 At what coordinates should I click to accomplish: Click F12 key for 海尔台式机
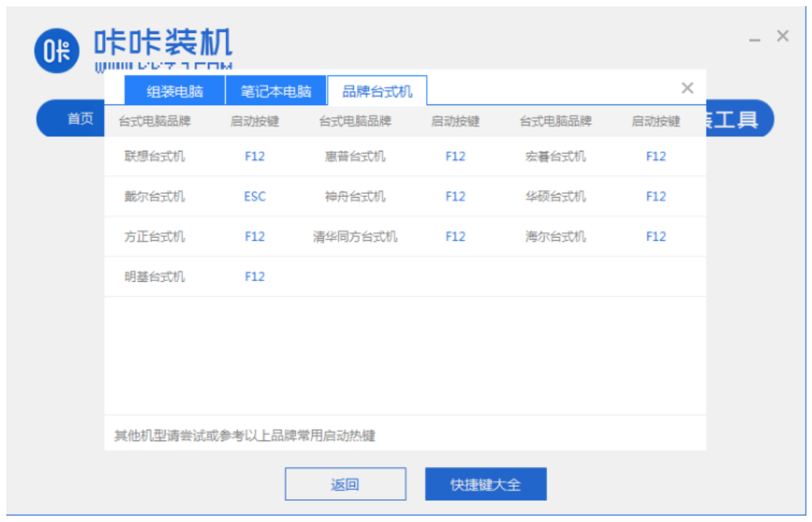pos(656,236)
